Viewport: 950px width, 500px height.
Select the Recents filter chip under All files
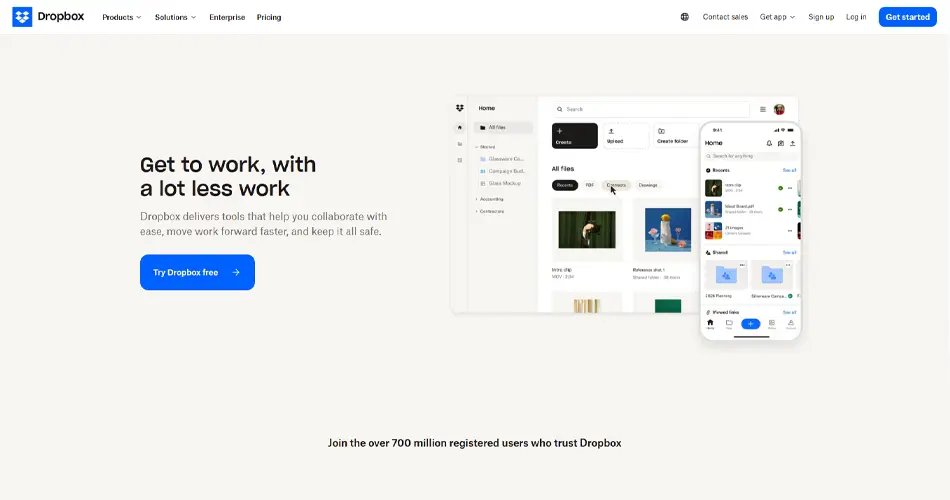pos(565,185)
